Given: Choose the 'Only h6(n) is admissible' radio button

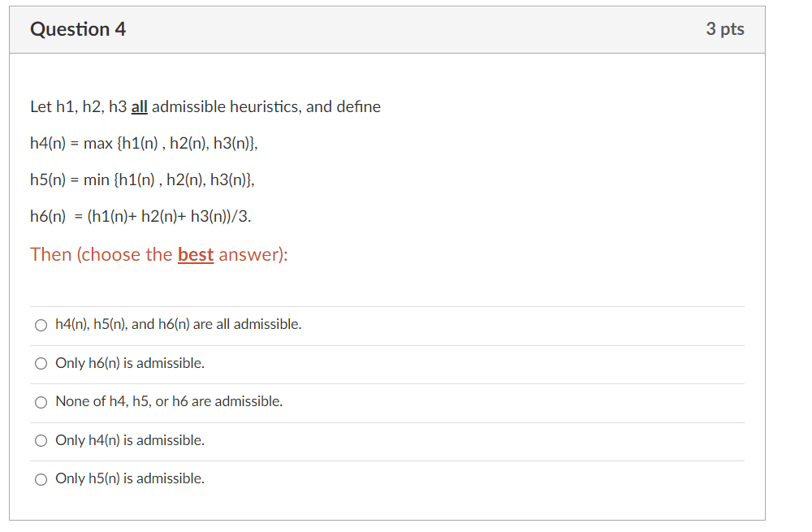Looking at the screenshot, I should point(41,364).
